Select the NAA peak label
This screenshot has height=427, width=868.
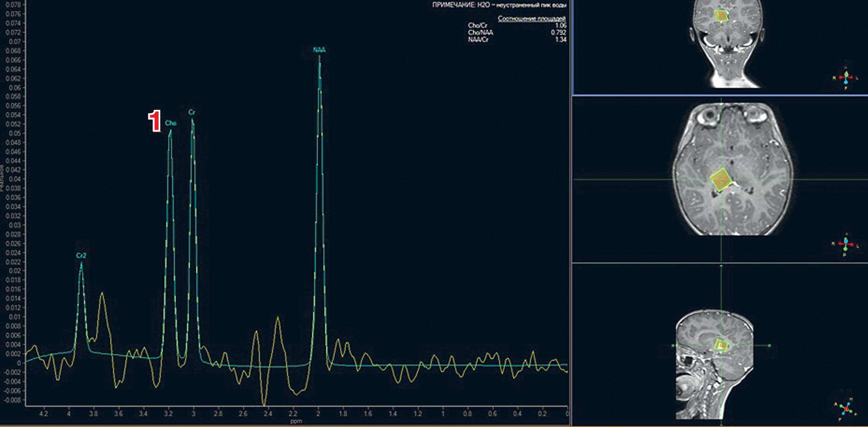pos(319,50)
